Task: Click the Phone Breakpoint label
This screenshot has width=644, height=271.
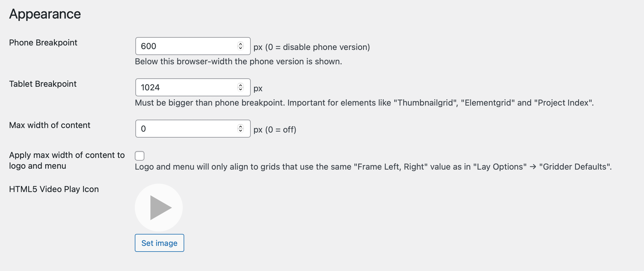Action: click(x=43, y=42)
